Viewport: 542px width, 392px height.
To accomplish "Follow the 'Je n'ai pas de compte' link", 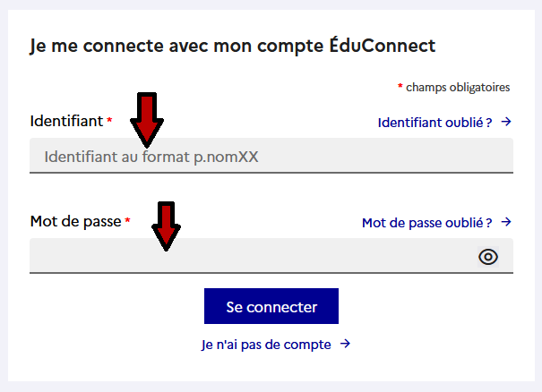I will [266, 344].
